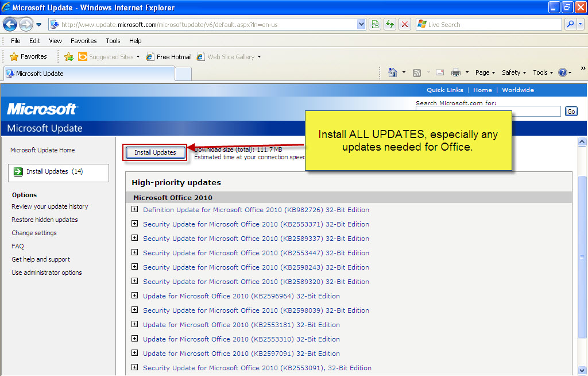This screenshot has width=588, height=376.
Task: Click the Home icon in command bar
Action: 393,72
